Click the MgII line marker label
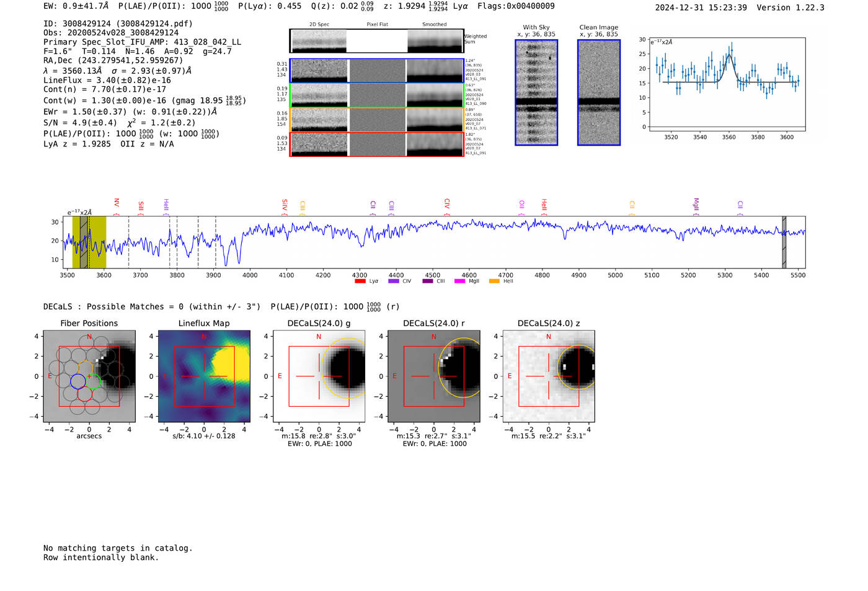Viewport: 868px width, 591px height. click(696, 205)
